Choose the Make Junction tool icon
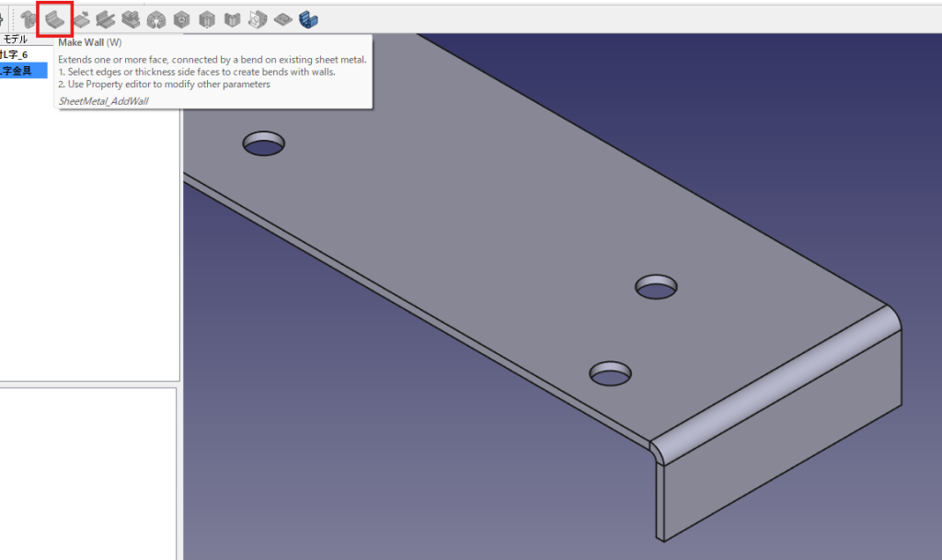942x560 pixels. coord(207,18)
